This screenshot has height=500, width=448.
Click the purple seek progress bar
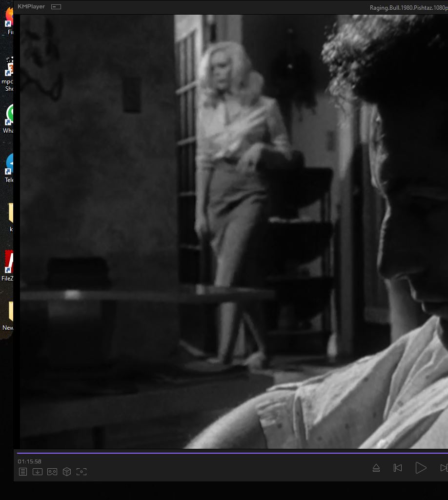coord(229,453)
